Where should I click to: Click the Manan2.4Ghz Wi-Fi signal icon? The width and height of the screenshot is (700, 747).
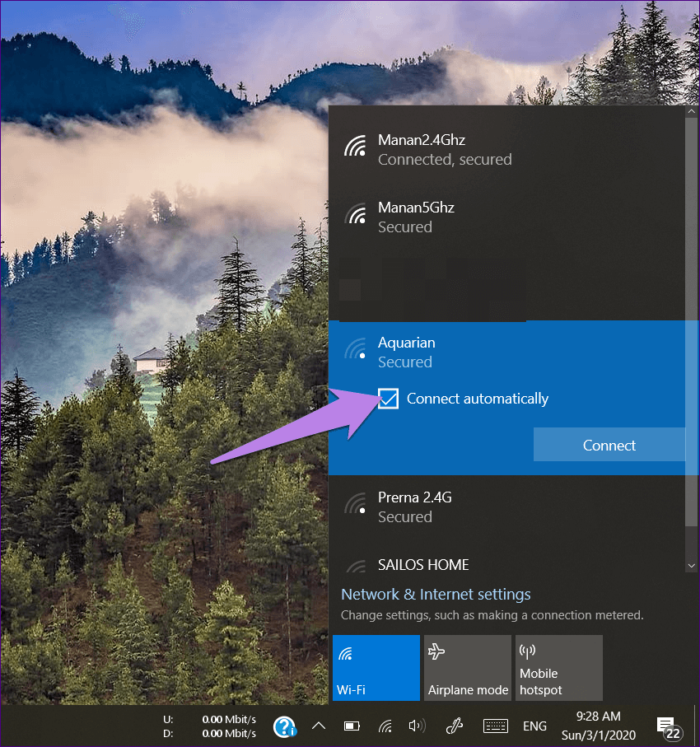pos(356,146)
